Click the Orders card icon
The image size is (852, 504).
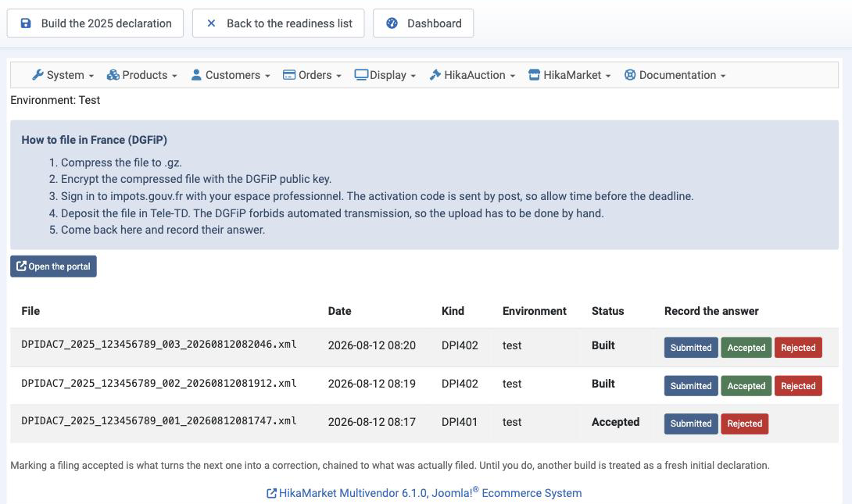pyautogui.click(x=289, y=75)
